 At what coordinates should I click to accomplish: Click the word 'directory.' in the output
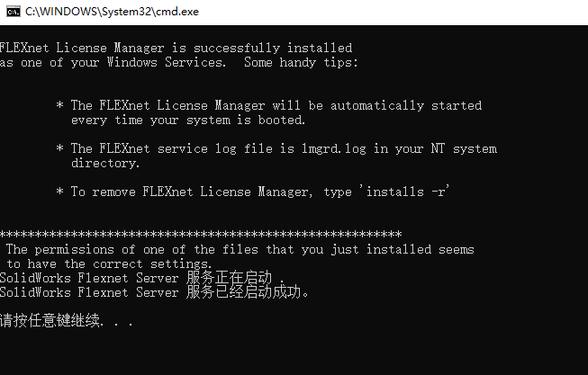click(x=105, y=164)
